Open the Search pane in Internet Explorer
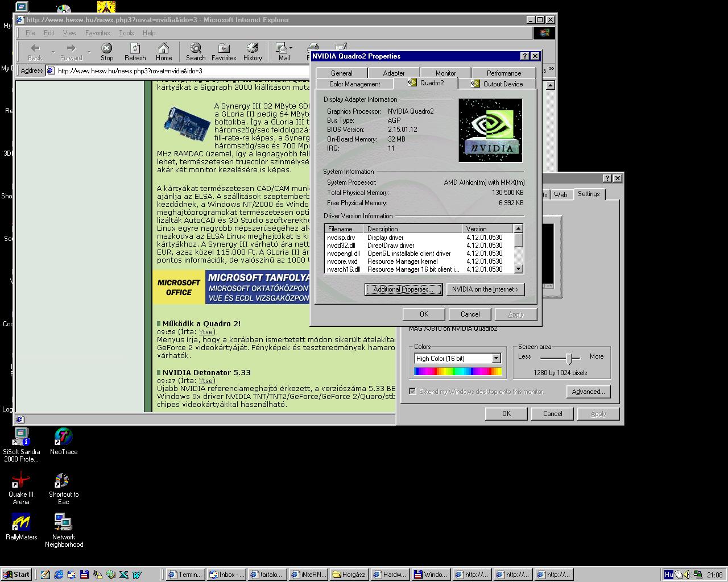 pyautogui.click(x=196, y=51)
